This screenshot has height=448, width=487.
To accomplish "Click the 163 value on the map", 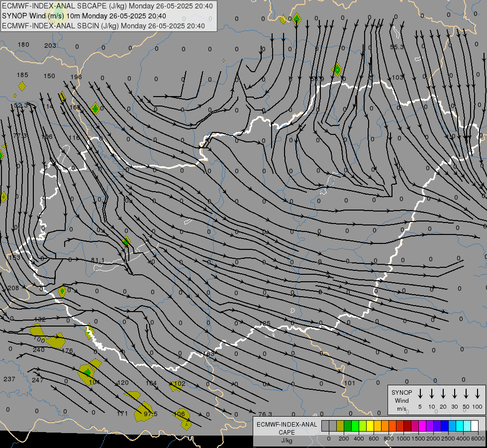I will (x=209, y=353).
